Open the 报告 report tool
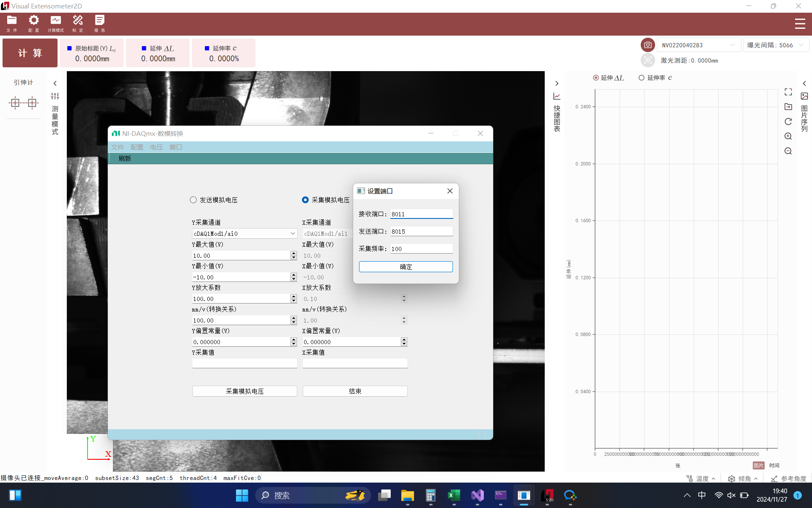Screen dimensions: 812x508 (99, 23)
